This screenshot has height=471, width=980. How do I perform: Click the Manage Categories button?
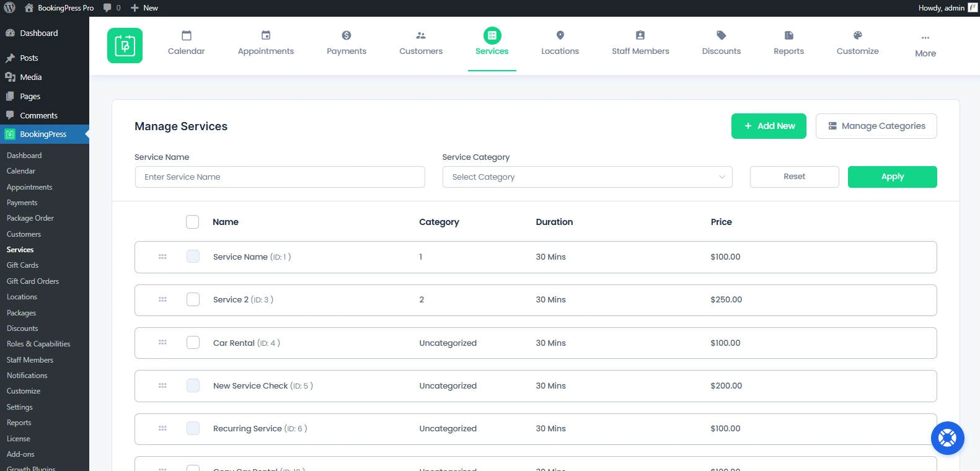[x=876, y=126]
